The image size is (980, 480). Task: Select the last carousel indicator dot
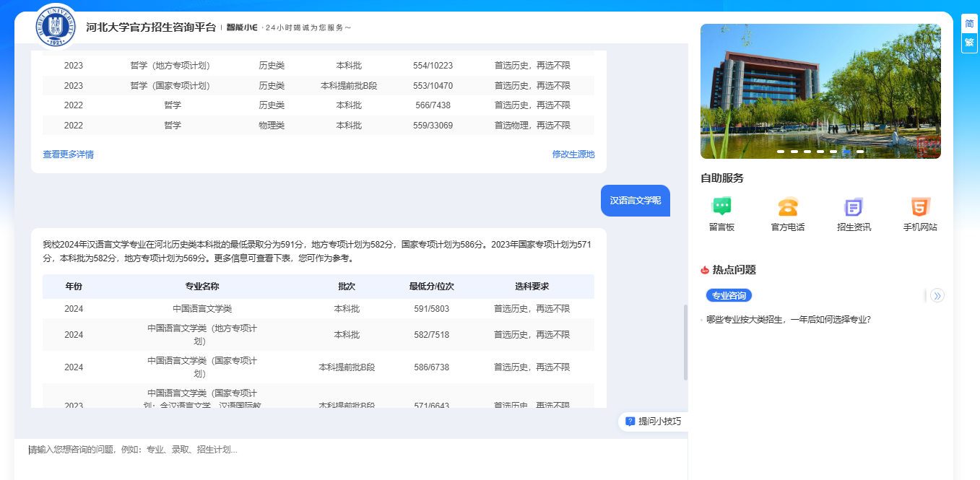tap(860, 152)
